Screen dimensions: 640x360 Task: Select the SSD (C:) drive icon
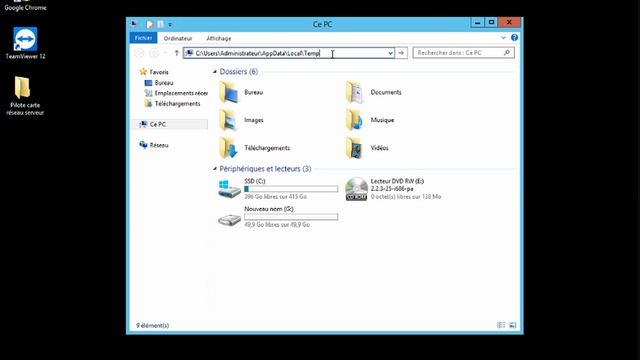(229, 189)
